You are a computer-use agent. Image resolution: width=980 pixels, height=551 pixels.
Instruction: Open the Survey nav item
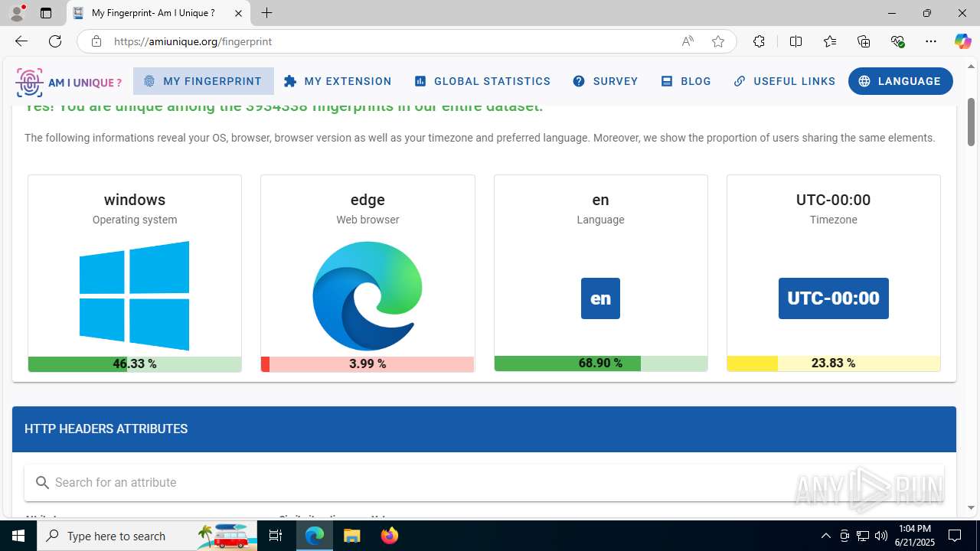pyautogui.click(x=606, y=81)
